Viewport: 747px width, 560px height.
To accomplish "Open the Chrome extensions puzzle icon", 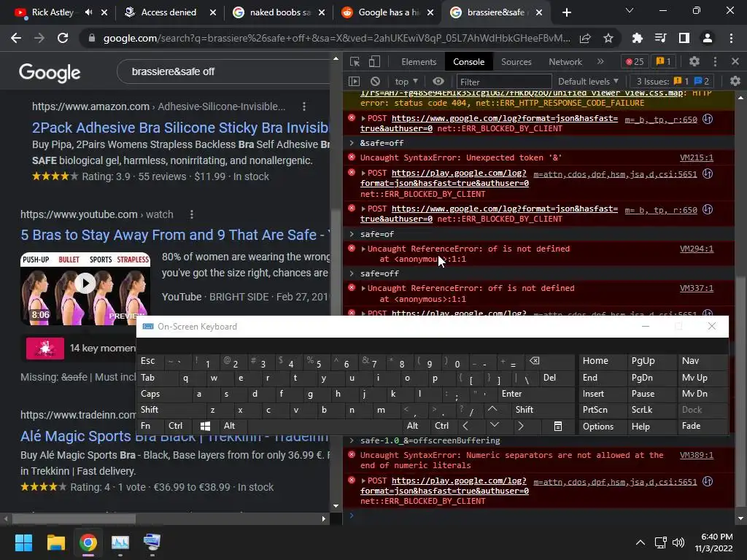I will click(637, 38).
